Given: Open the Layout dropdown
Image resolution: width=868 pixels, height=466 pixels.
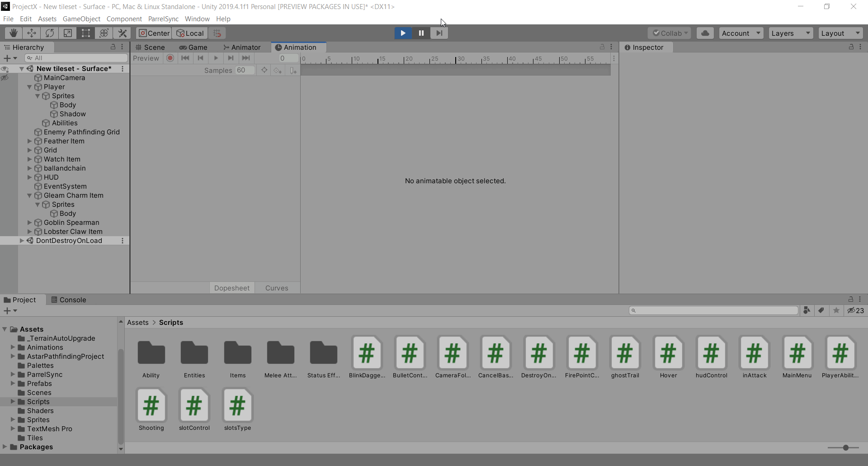Looking at the screenshot, I should [841, 33].
